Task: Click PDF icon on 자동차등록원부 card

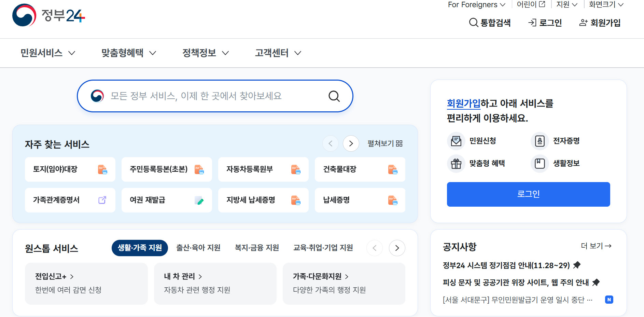Action: pos(296,169)
